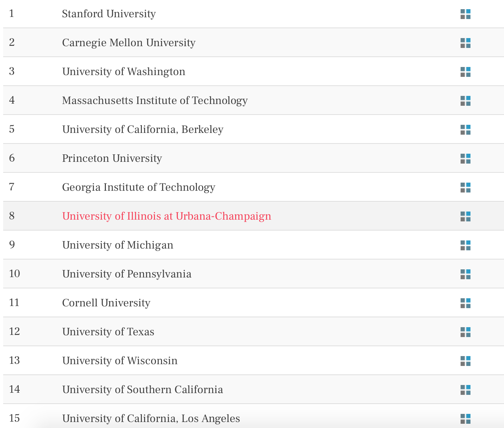Click grid icon in Stanford University row
This screenshot has width=504, height=428.
(466, 14)
